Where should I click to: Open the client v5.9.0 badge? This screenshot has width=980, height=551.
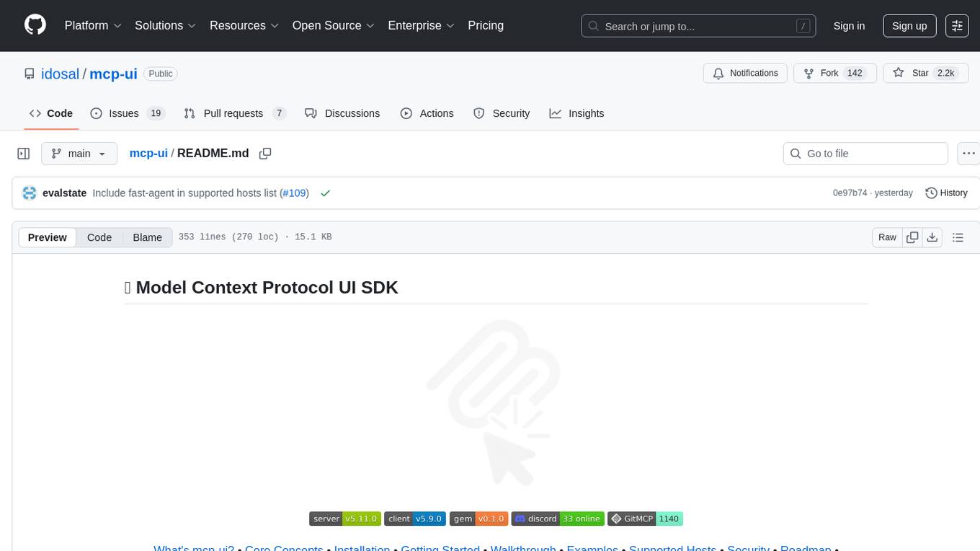coord(415,519)
